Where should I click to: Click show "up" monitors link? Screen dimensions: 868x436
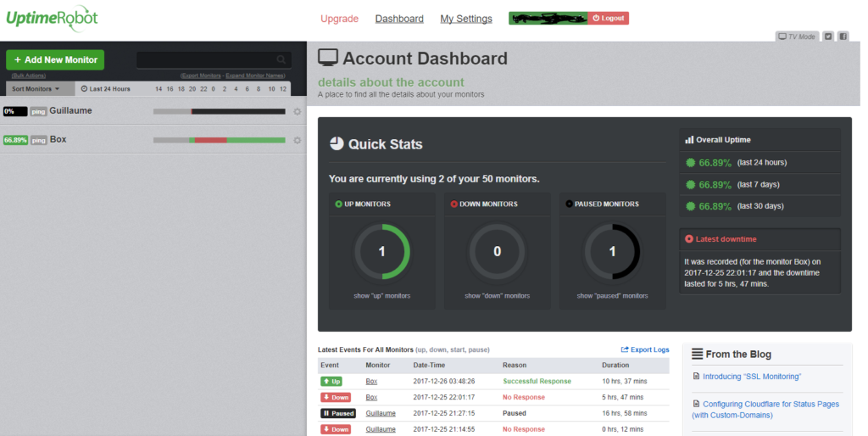click(x=382, y=296)
